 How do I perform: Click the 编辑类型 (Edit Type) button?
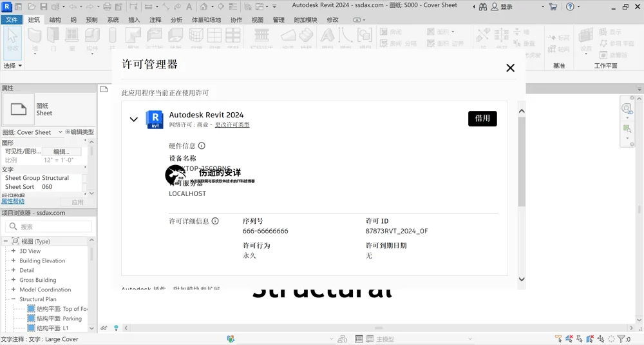[80, 132]
